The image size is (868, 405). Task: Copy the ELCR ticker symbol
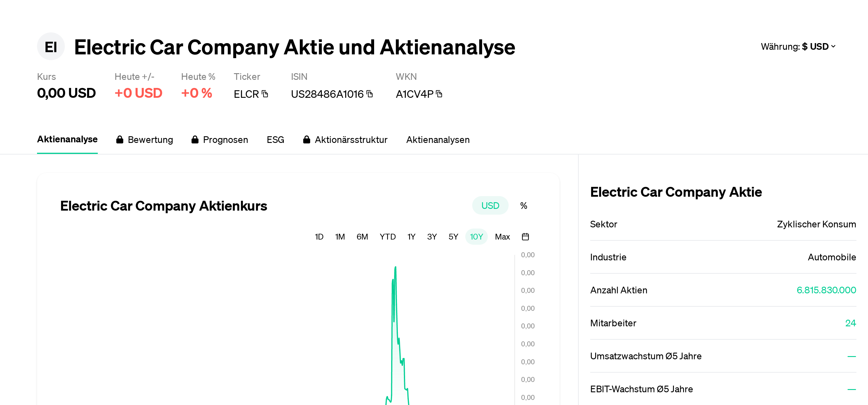pos(265,94)
